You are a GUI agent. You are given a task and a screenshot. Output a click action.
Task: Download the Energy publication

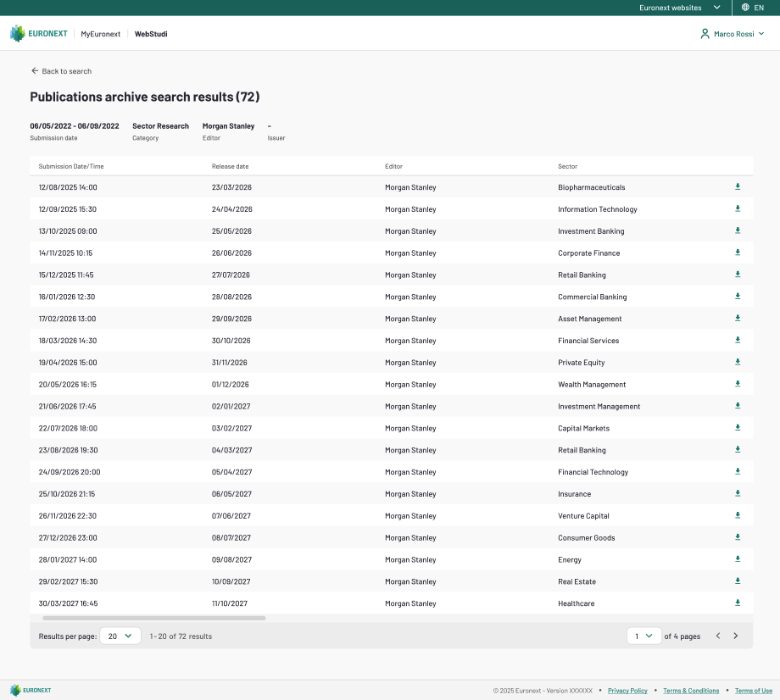coord(738,558)
